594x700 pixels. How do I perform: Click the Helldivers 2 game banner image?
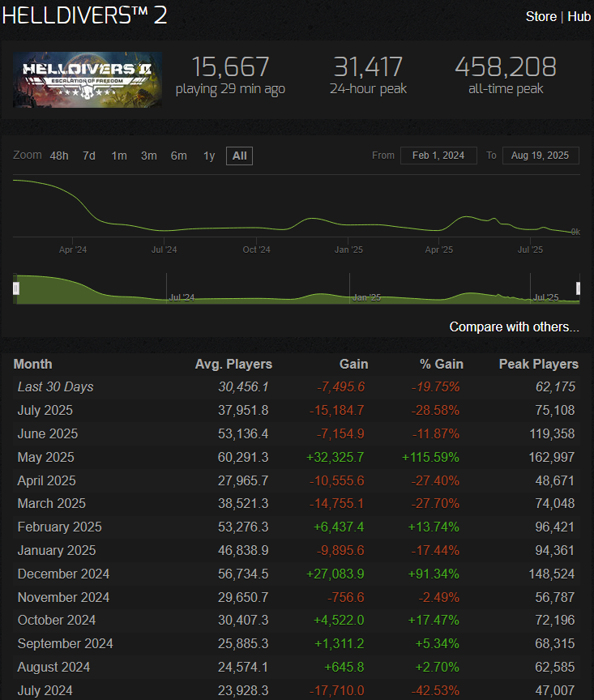tap(88, 79)
